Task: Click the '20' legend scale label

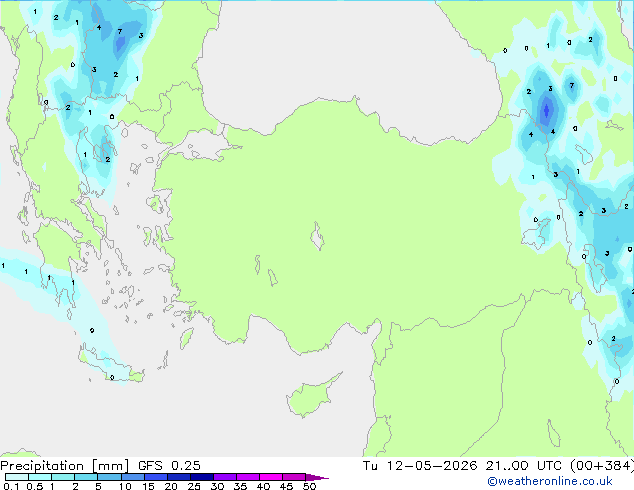Action: pyautogui.click(x=171, y=486)
